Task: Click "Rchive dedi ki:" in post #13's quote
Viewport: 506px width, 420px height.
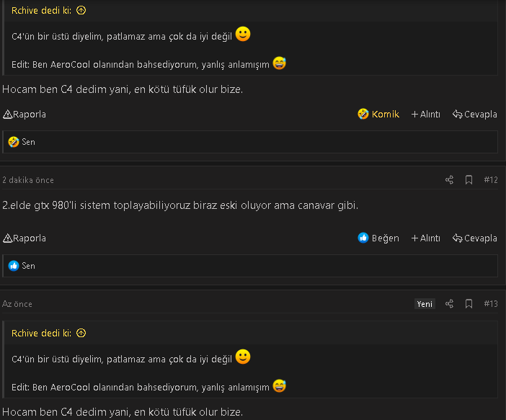Action: [42, 334]
